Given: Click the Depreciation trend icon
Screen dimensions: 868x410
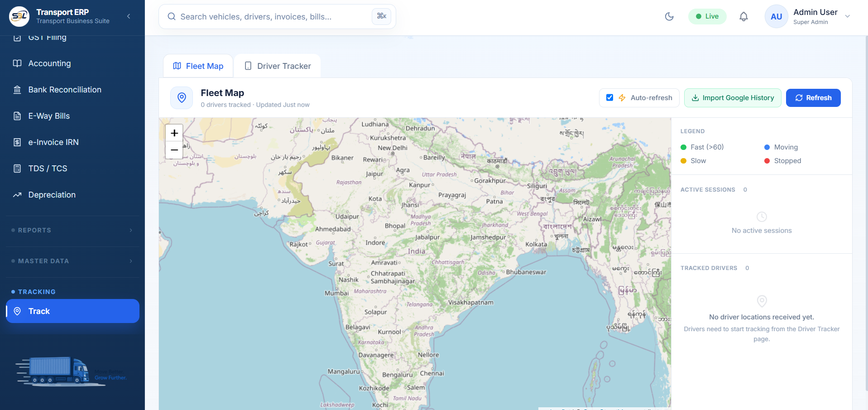Looking at the screenshot, I should click(x=17, y=195).
